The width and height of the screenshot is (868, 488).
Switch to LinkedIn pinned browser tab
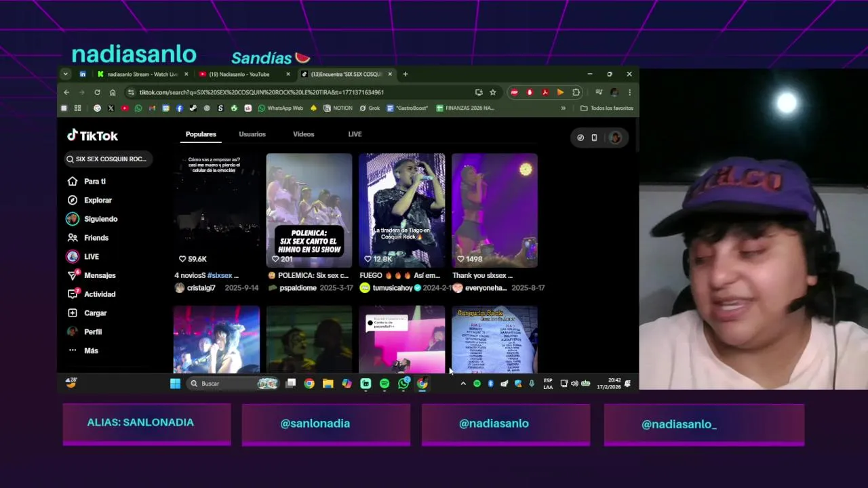click(x=83, y=75)
